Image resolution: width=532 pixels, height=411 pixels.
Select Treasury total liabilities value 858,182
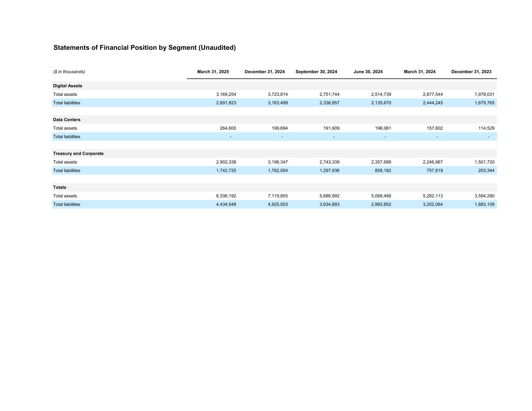coord(383,171)
